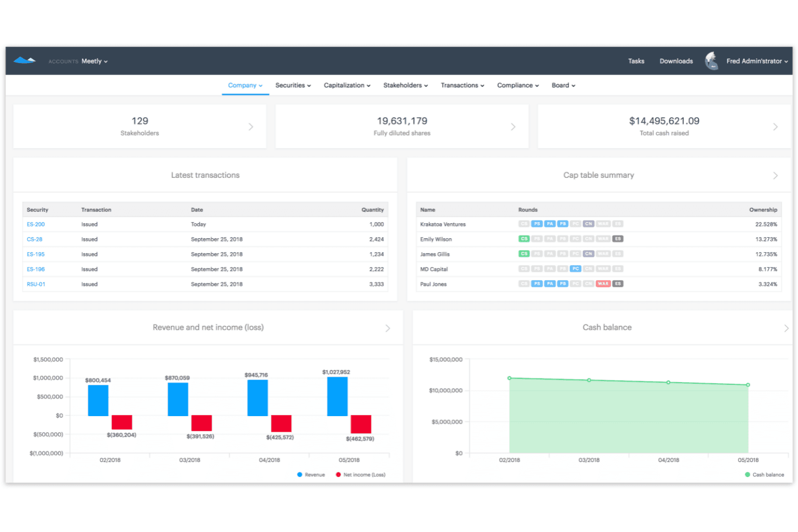Click the PS badge for Krakatoa Ventures
The height and width of the screenshot is (532, 798).
click(537, 224)
